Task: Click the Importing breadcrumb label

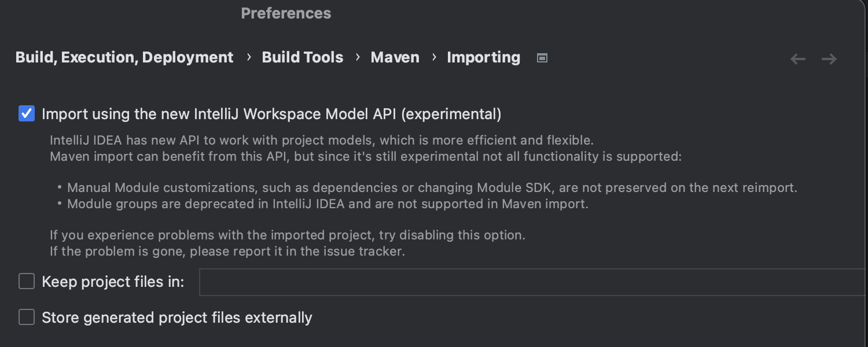Action: 483,57
